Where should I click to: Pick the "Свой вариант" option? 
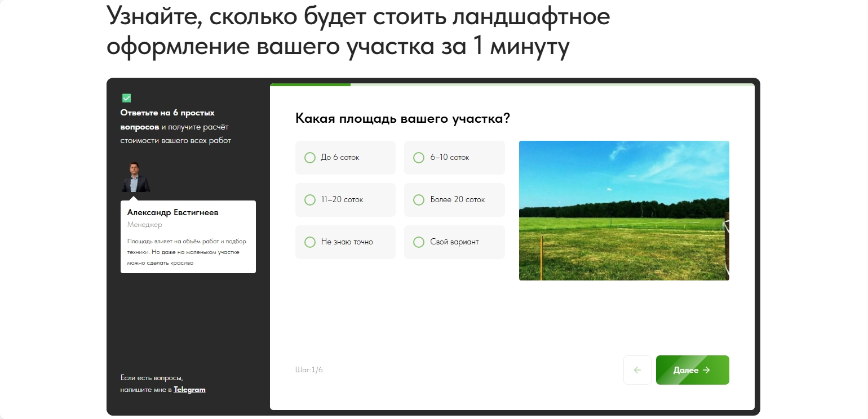454,242
